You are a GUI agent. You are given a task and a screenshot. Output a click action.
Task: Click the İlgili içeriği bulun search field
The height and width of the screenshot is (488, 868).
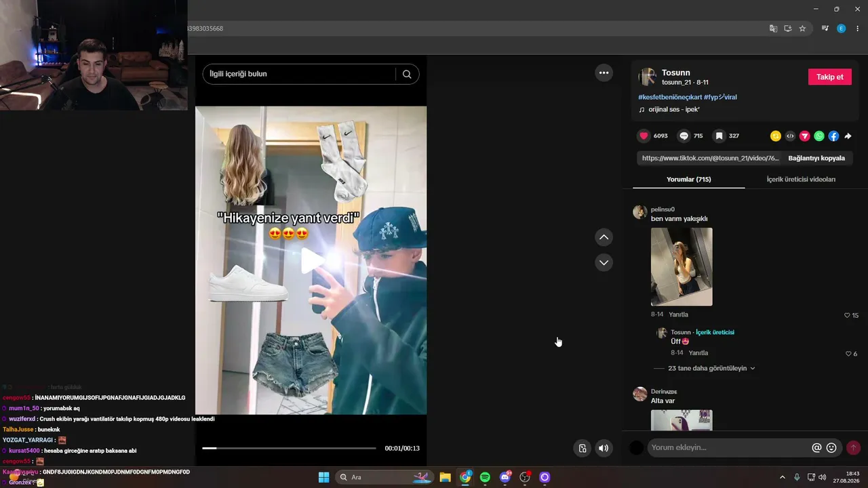coord(311,74)
